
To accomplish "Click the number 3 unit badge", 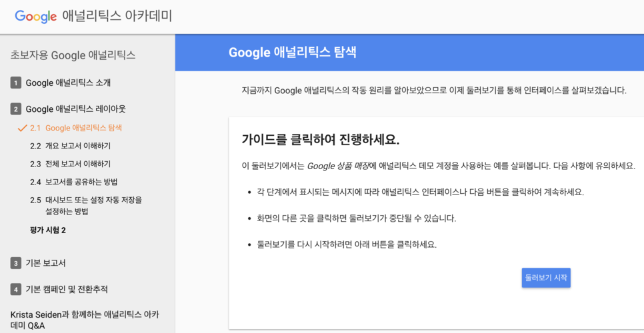I will [15, 264].
